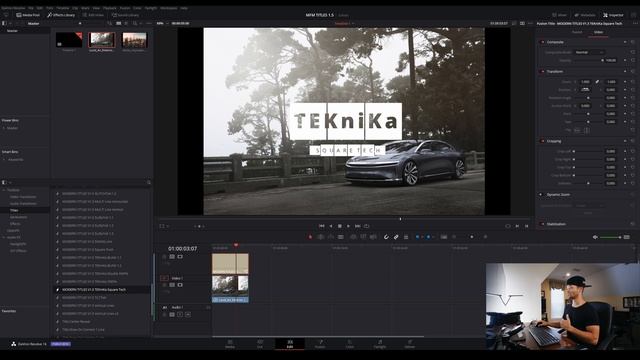Expand Keywords under Smart Bins
Image resolution: width=640 pixels, height=360 pixels.
pos(4,160)
